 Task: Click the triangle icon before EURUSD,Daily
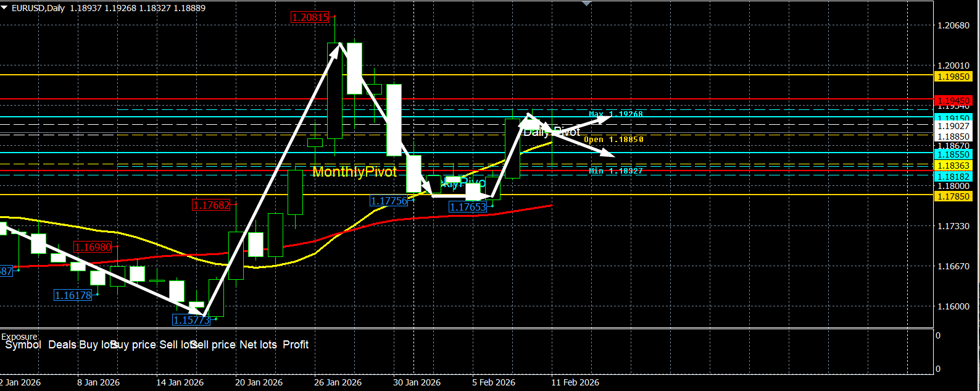[5, 8]
